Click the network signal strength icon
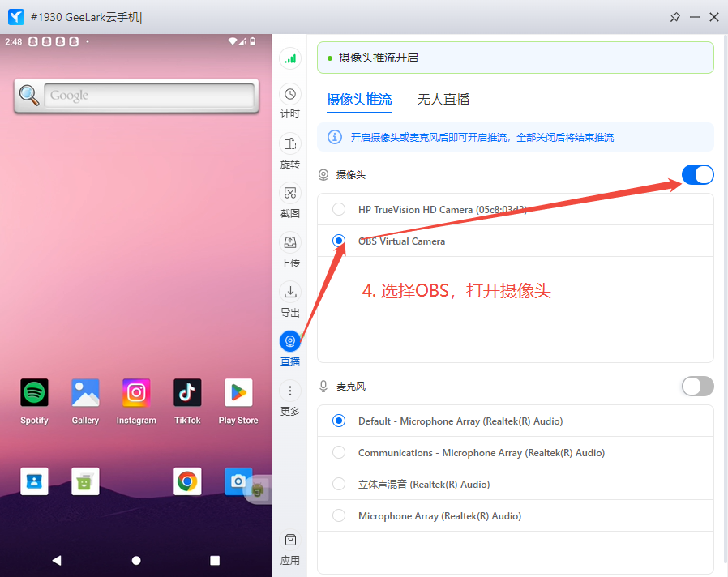 (x=290, y=58)
